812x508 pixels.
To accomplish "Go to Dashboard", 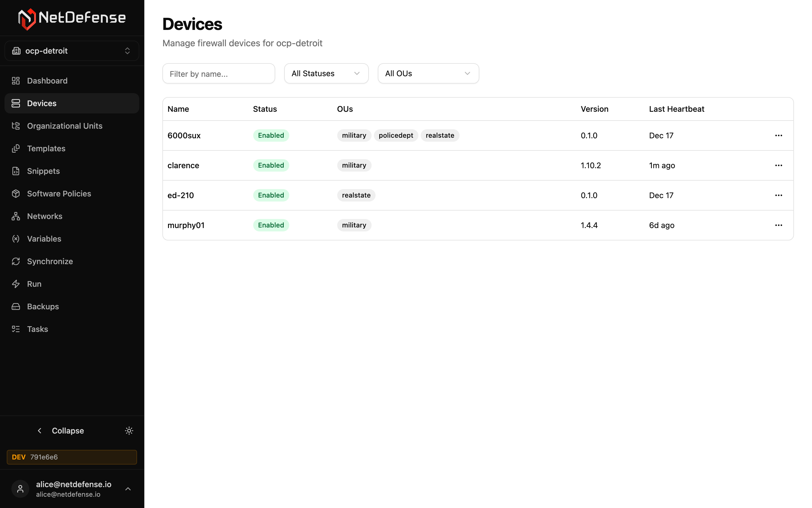I will click(72, 81).
